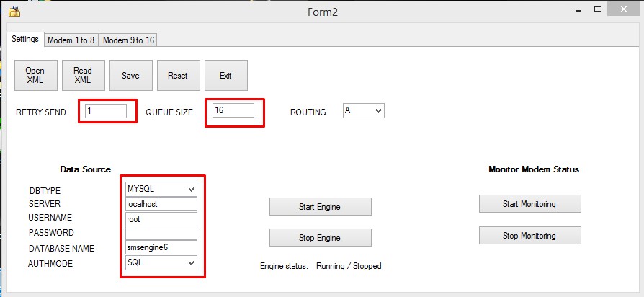644x297 pixels.
Task: Click the RETRY SEND label
Action: 40,112
